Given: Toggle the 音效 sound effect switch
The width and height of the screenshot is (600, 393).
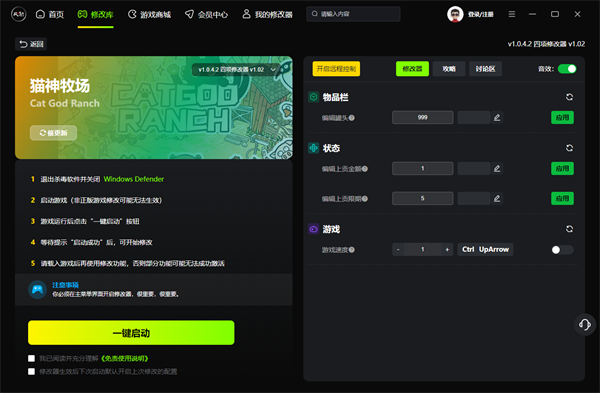Looking at the screenshot, I should 567,69.
